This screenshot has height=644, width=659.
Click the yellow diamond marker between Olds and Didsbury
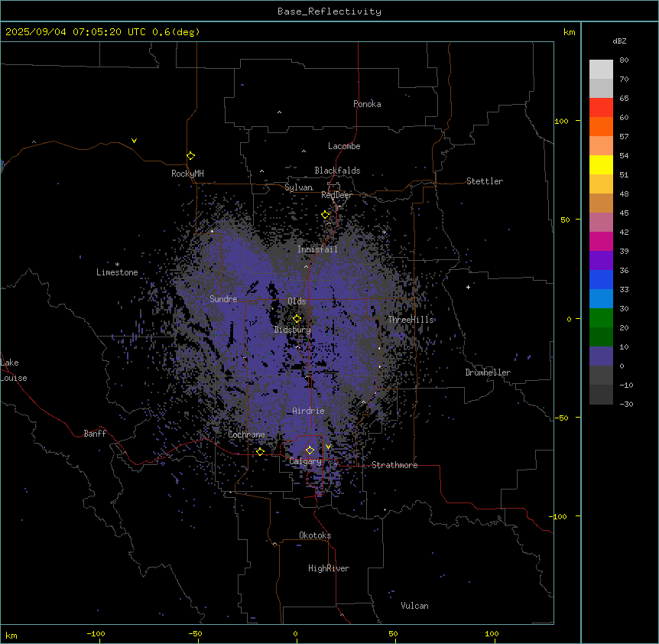[297, 318]
